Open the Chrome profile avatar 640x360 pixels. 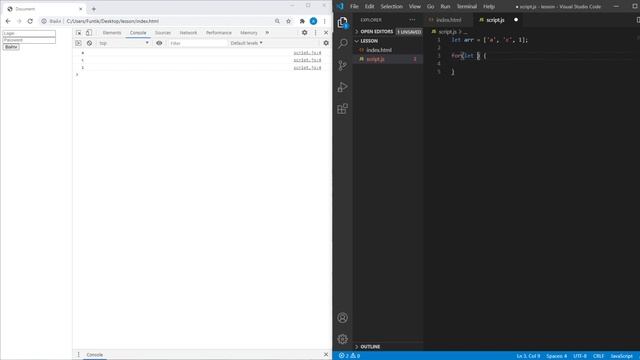313,21
